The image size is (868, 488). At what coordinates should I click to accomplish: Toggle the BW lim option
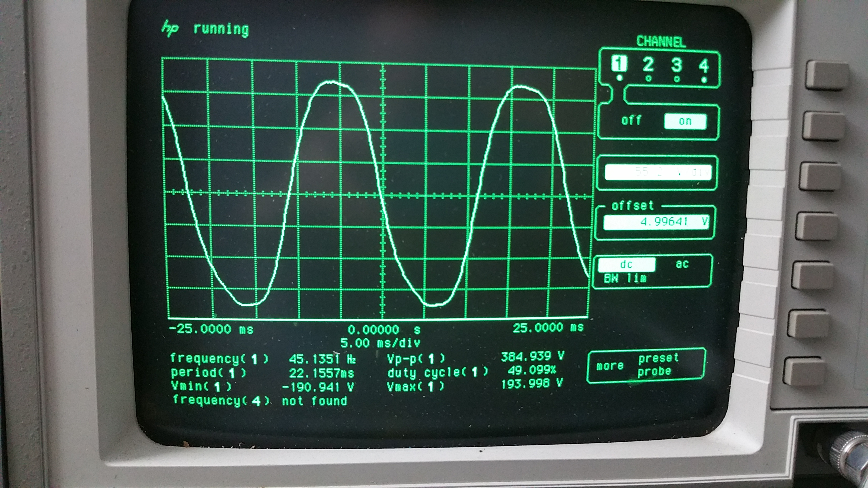click(625, 279)
